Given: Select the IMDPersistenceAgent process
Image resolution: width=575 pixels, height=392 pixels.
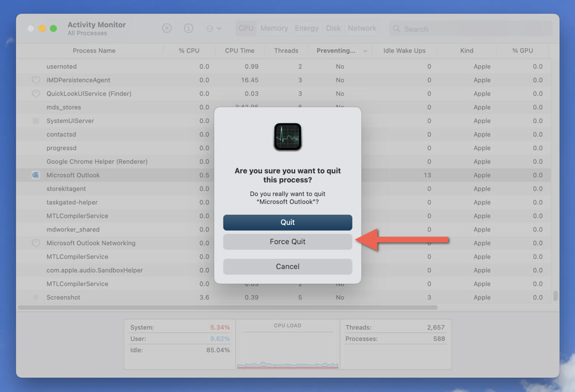Looking at the screenshot, I should pos(78,80).
